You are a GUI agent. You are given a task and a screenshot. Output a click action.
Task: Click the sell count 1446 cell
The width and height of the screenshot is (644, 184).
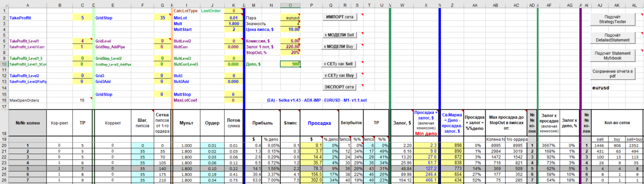coord(599,145)
